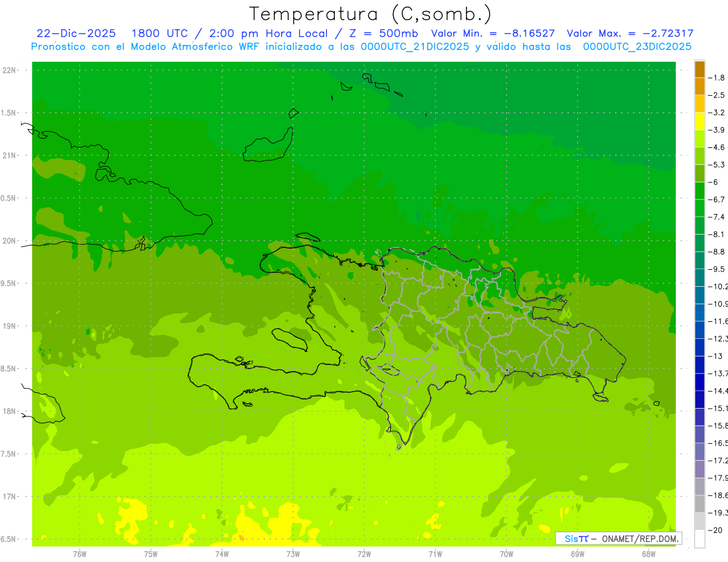Click the '69W' longitude label
Screen dimensions: 728x562
577,554
